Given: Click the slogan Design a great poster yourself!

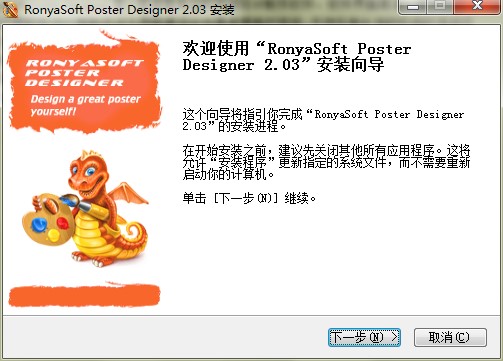Looking at the screenshot, I should click(x=85, y=105).
